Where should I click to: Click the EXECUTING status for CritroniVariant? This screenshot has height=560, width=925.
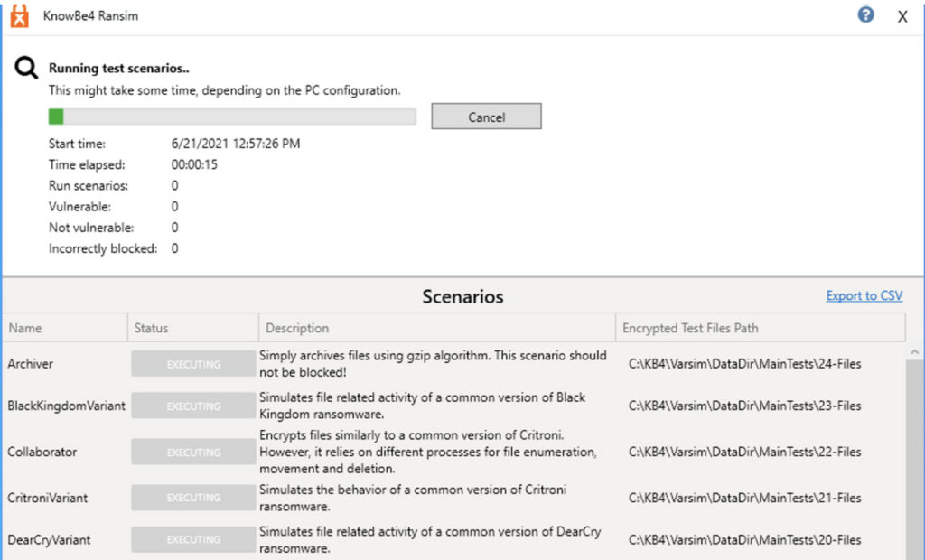click(x=193, y=498)
